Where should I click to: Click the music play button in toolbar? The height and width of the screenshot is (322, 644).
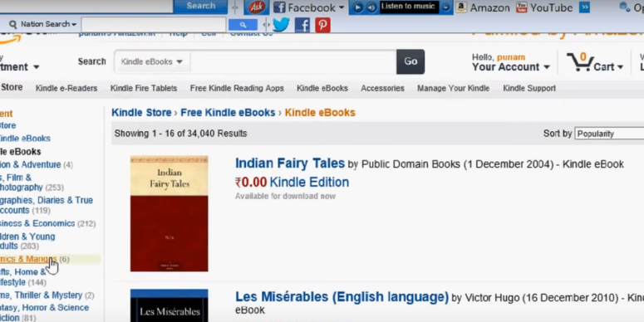pos(358,7)
